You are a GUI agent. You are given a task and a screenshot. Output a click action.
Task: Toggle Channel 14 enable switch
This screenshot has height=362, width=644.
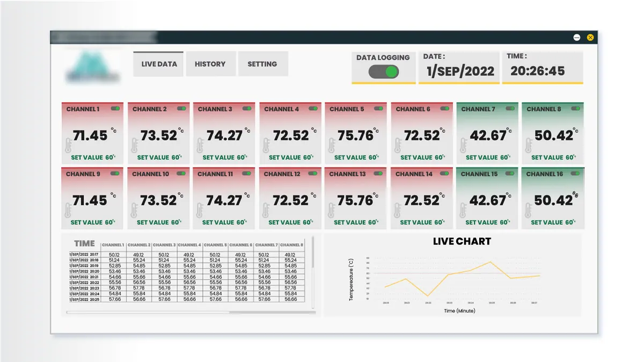444,173
